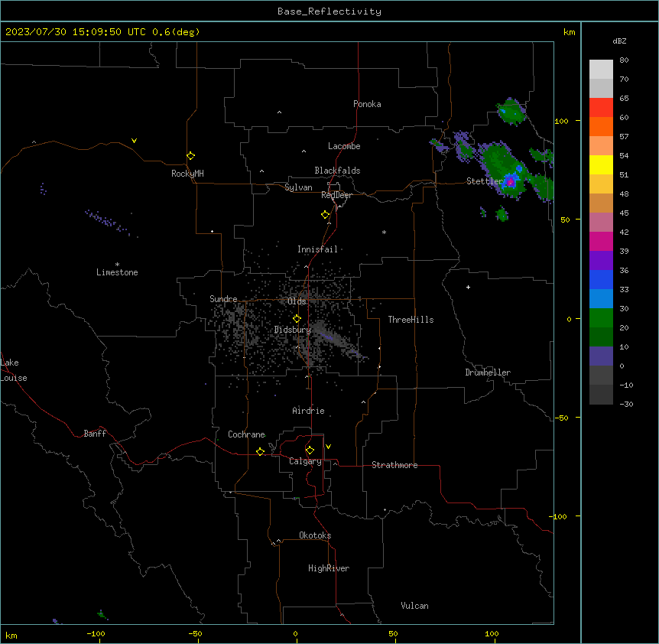This screenshot has width=659, height=644.
Task: Click the bright yellow 51-54 dBZ swatch
Action: [x=601, y=164]
